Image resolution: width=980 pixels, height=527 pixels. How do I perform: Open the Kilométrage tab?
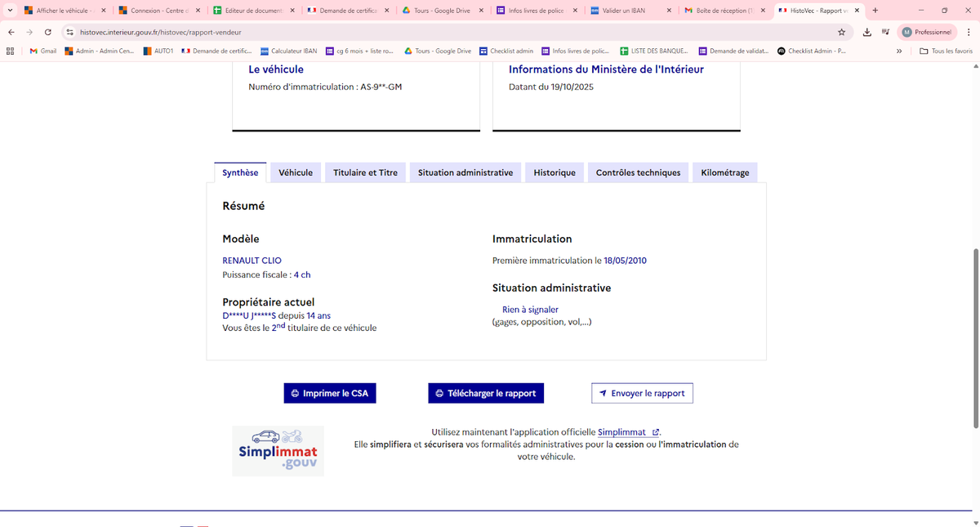(x=725, y=172)
